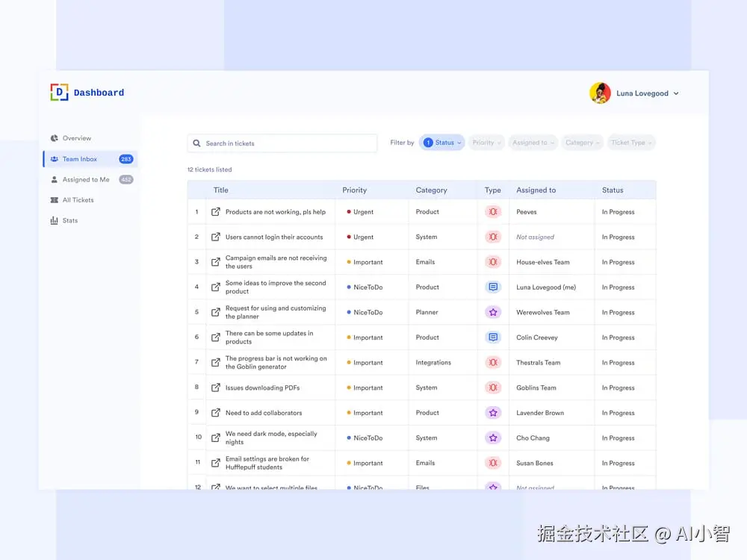Viewport: 747px width, 560px height.
Task: Click the message type icon for Colin Creevey's ticket
Action: coord(493,337)
